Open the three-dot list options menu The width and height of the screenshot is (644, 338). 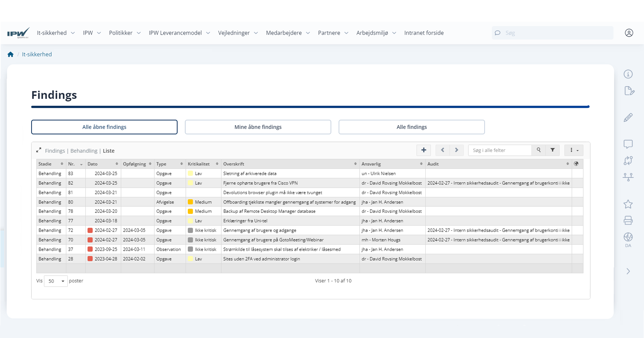point(574,150)
